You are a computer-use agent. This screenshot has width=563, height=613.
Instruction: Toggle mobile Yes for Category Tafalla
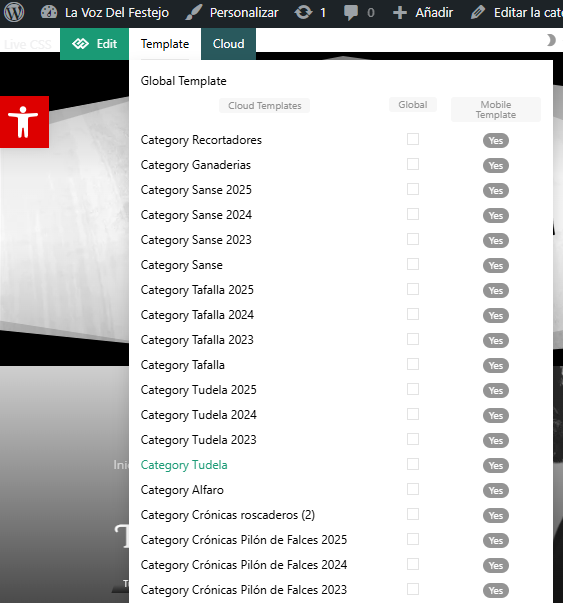[x=496, y=366]
